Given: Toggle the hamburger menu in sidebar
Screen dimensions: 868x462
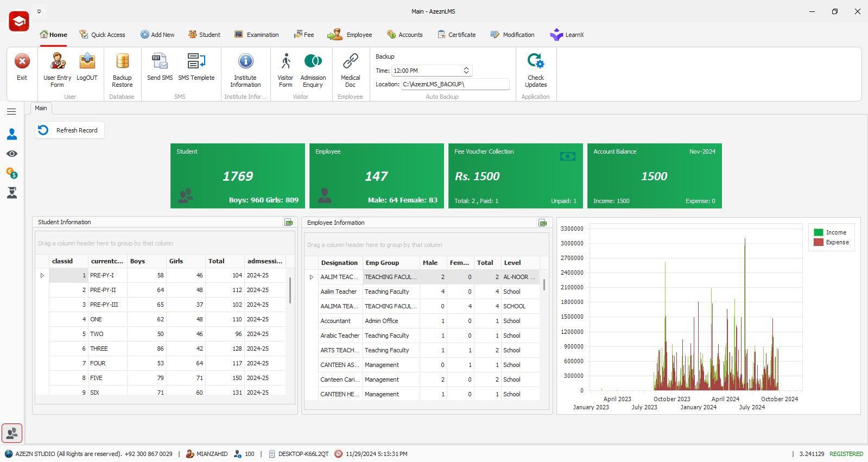Looking at the screenshot, I should (11, 112).
